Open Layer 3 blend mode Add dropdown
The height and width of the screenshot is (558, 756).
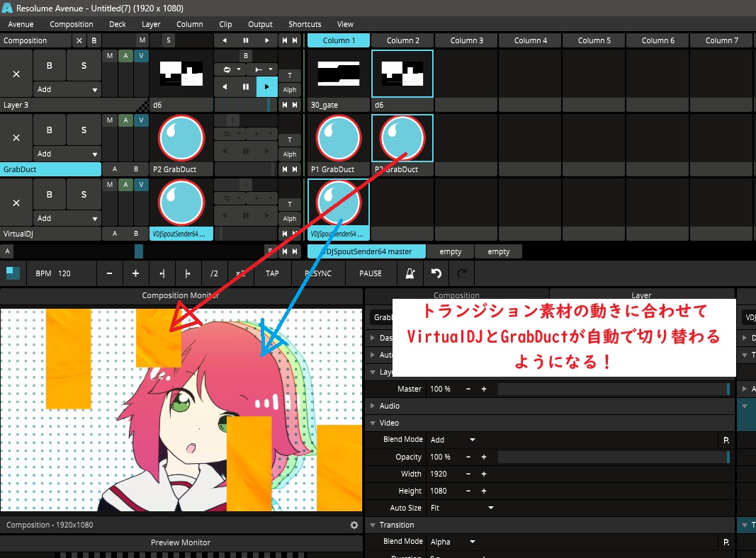(x=67, y=89)
